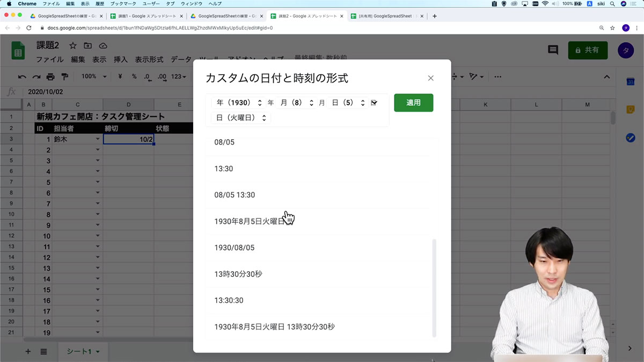Check the cloud save status icon
The image size is (644, 362).
(x=103, y=46)
